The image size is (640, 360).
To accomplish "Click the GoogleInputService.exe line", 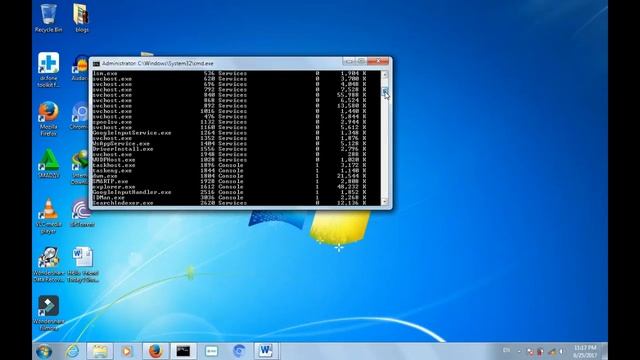I will (229, 133).
